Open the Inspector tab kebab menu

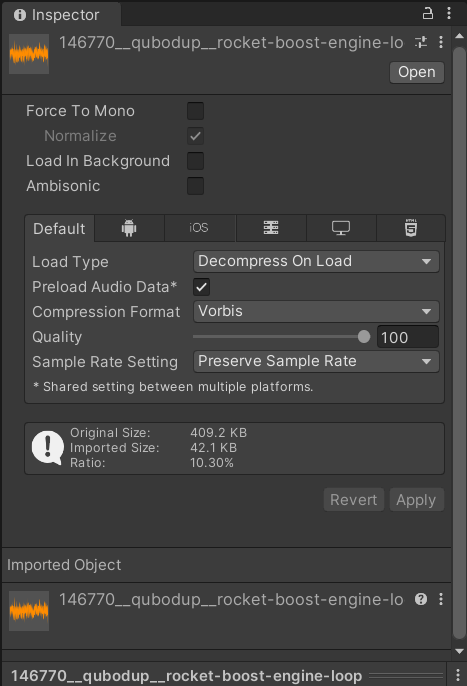[x=449, y=14]
